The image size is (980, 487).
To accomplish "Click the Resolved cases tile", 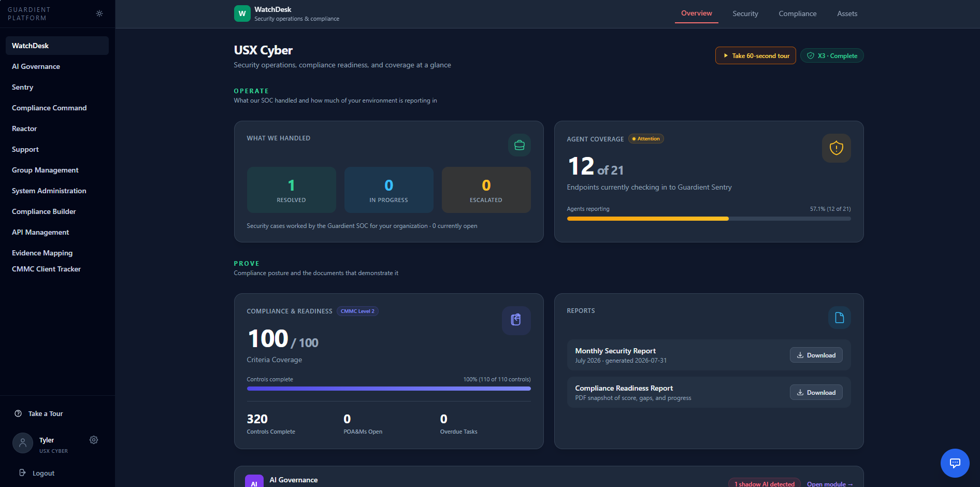I will click(291, 190).
